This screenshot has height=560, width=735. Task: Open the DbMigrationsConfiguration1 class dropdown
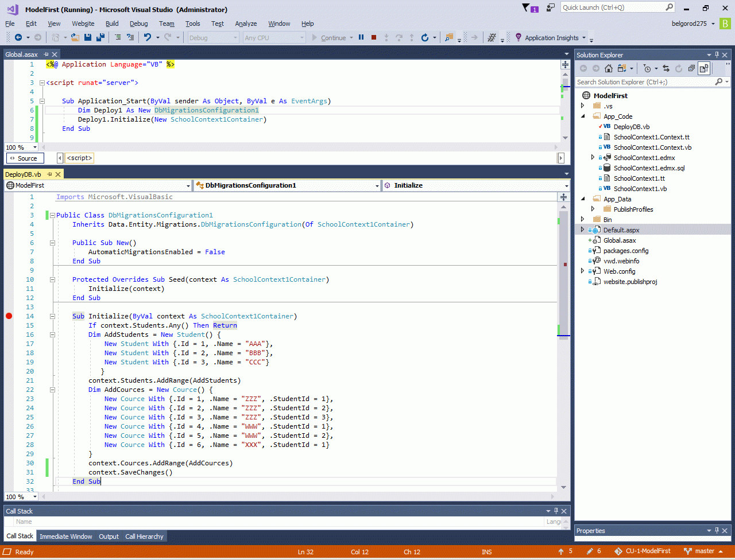[287, 186]
